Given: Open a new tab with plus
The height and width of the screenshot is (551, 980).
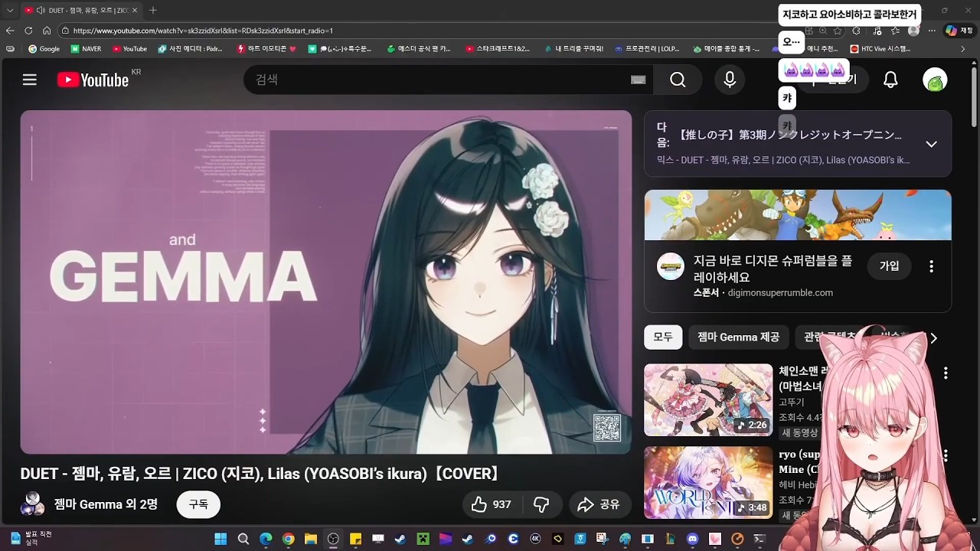Looking at the screenshot, I should click(153, 10).
